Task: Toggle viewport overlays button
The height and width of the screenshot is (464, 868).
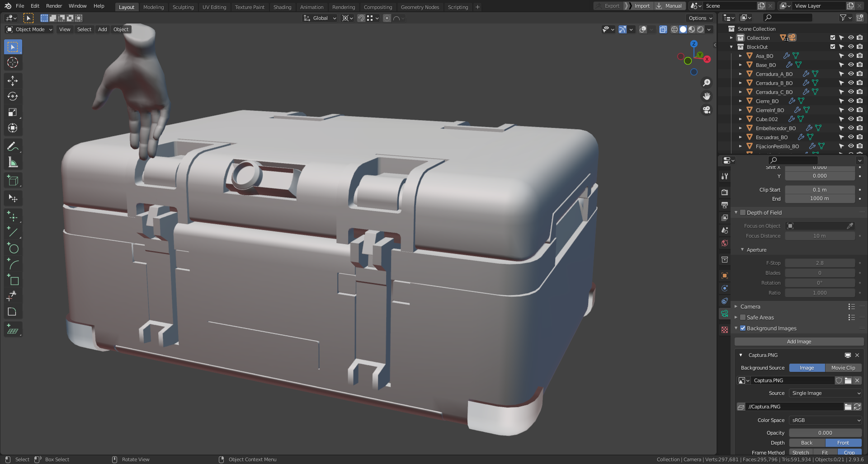Action: (x=643, y=29)
